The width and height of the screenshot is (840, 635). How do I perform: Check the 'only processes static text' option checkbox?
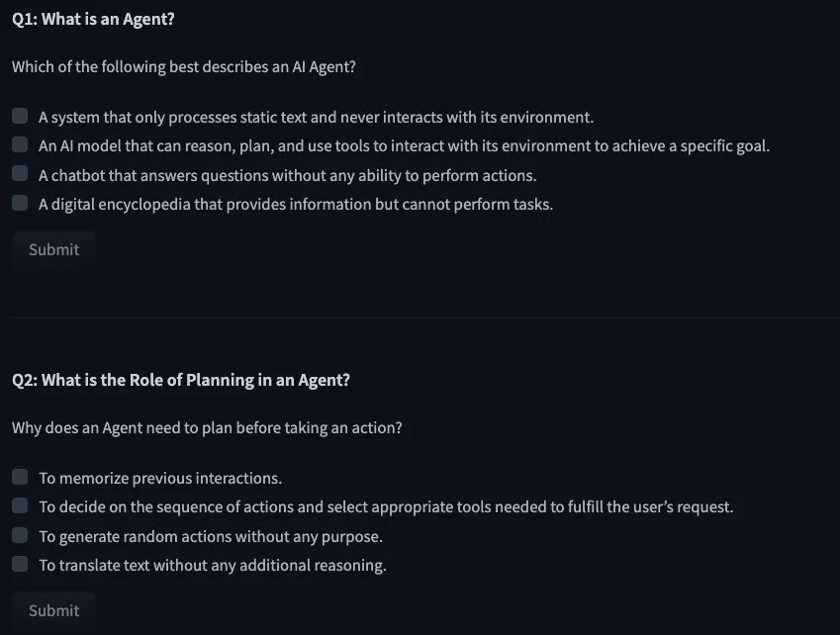pos(20,117)
